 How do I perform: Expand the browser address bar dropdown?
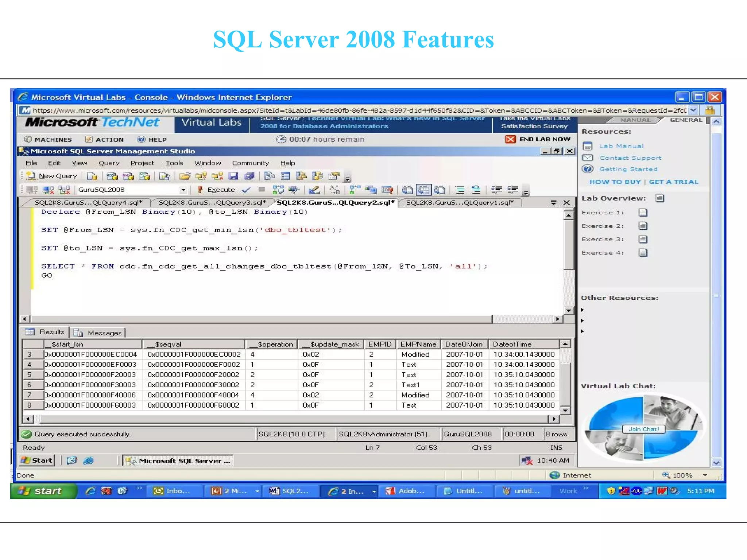693,110
